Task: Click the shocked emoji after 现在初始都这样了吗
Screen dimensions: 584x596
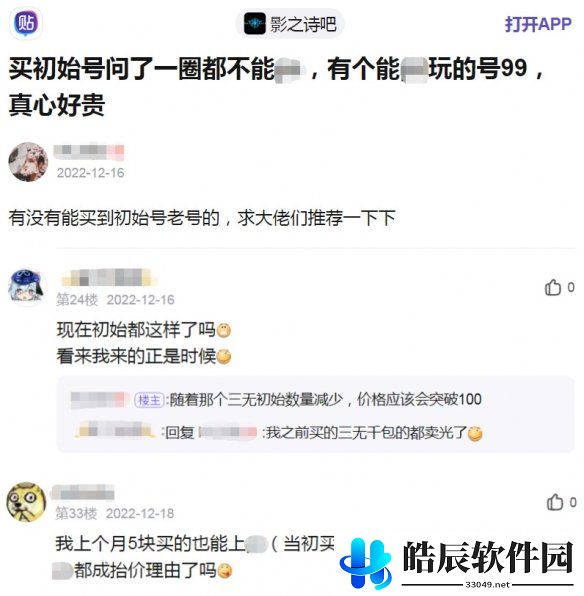Action: click(x=224, y=330)
